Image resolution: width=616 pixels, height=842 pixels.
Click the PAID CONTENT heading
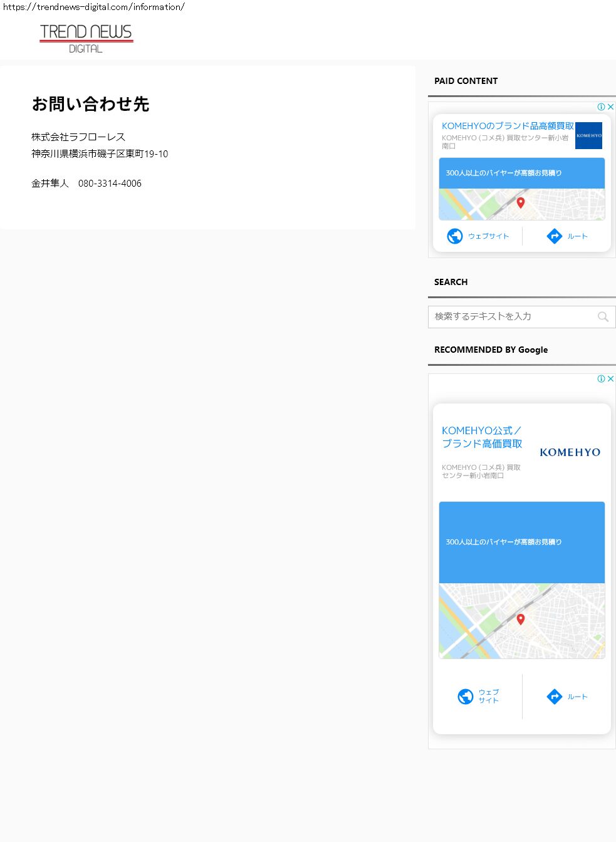click(x=466, y=81)
